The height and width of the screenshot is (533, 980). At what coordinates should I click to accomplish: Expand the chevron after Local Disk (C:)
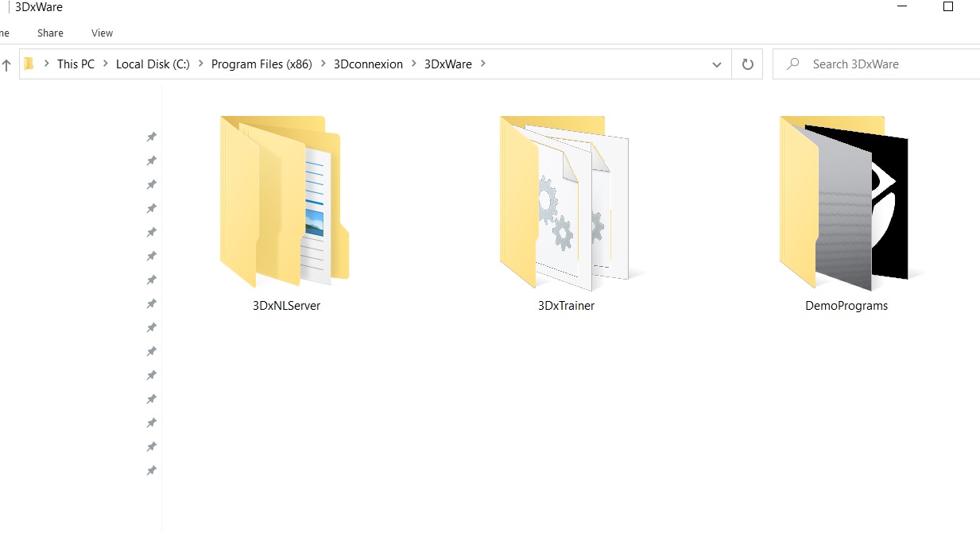tap(201, 64)
